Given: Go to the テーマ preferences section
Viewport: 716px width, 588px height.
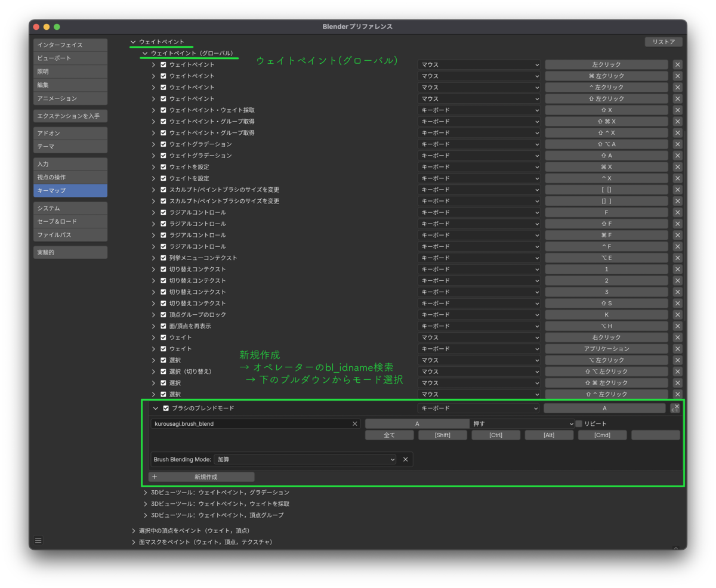Looking at the screenshot, I should point(70,147).
